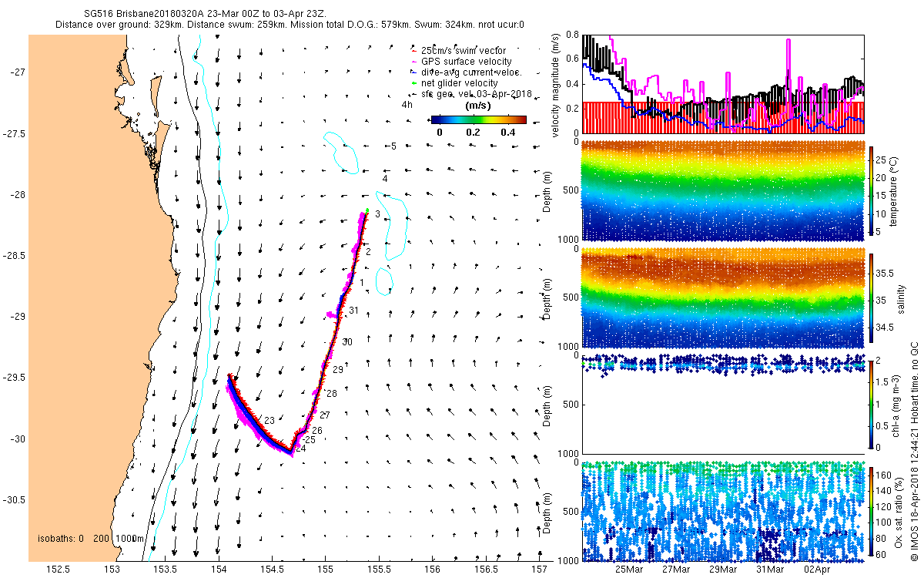924x578 pixels.
Task: Click the '0.4' tick under the map colorbar
Action: [x=507, y=132]
